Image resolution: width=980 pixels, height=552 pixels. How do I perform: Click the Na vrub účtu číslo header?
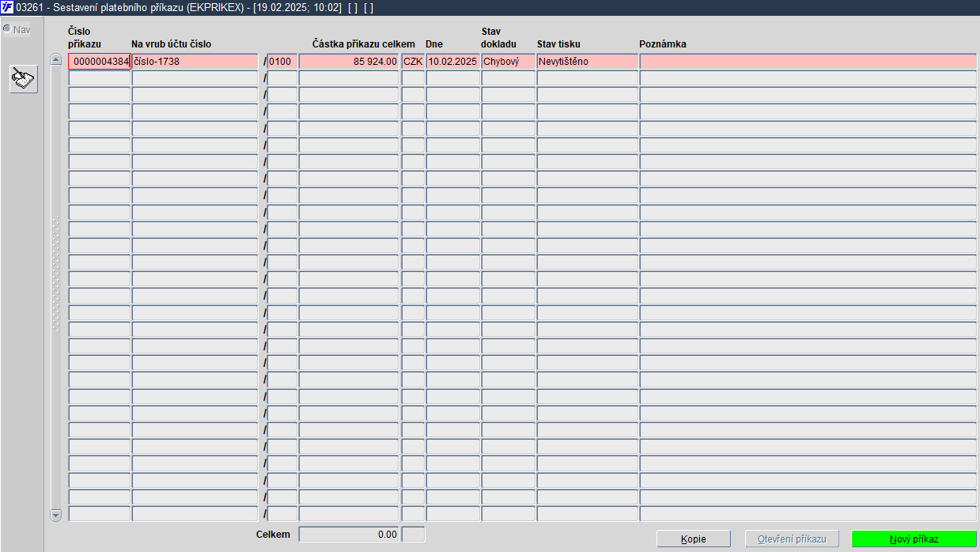(172, 44)
